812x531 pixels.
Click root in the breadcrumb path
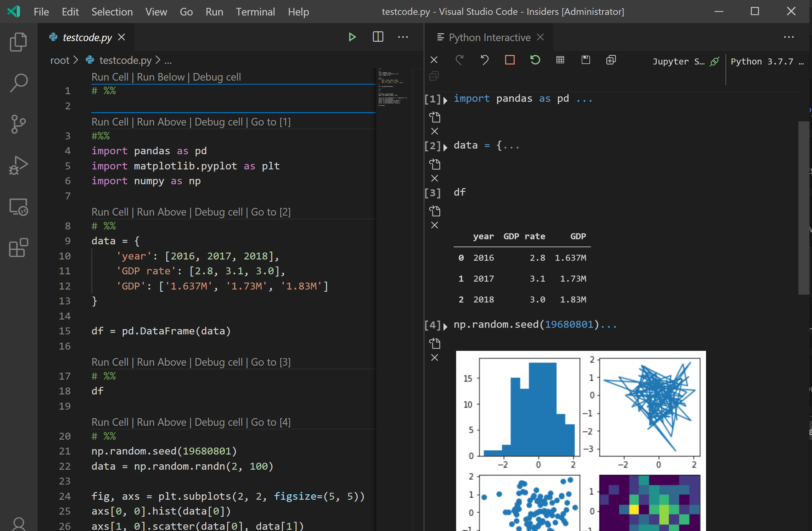coord(60,60)
